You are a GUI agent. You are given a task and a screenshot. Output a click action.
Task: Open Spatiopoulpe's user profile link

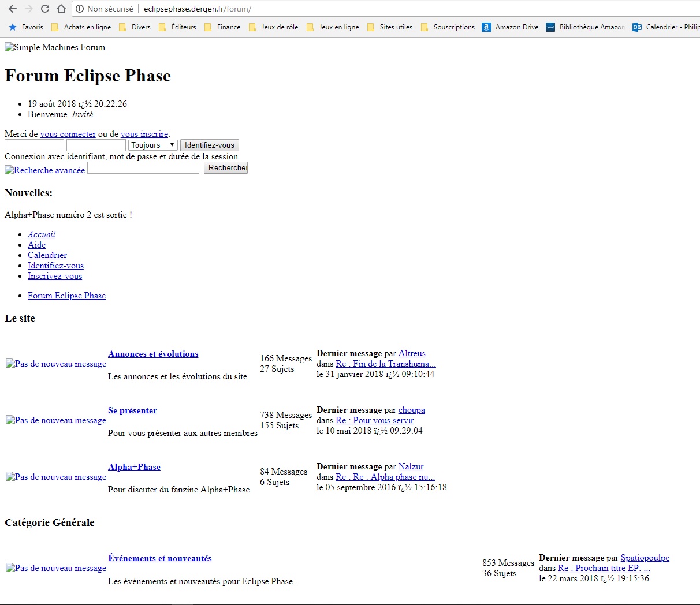[645, 558]
